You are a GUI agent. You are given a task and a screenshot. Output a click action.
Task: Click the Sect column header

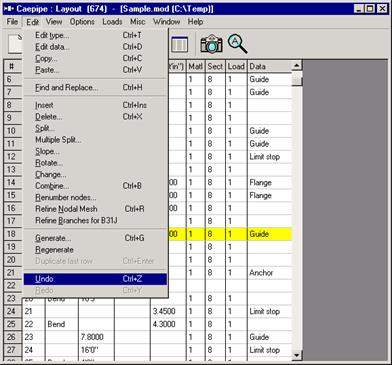click(x=215, y=66)
